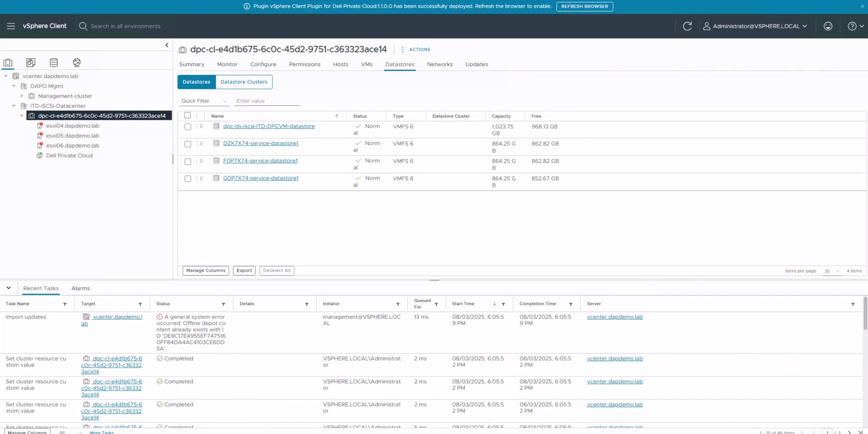Open DZK7X74-service-datastore1 link
This screenshot has height=434, width=868.
coord(260,144)
